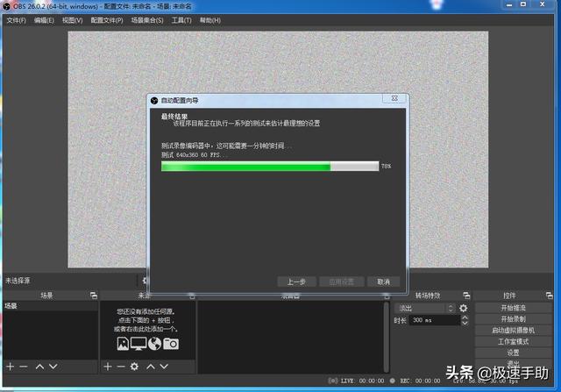Toggle 启动虚拟摄像机 virtual camera

click(513, 331)
